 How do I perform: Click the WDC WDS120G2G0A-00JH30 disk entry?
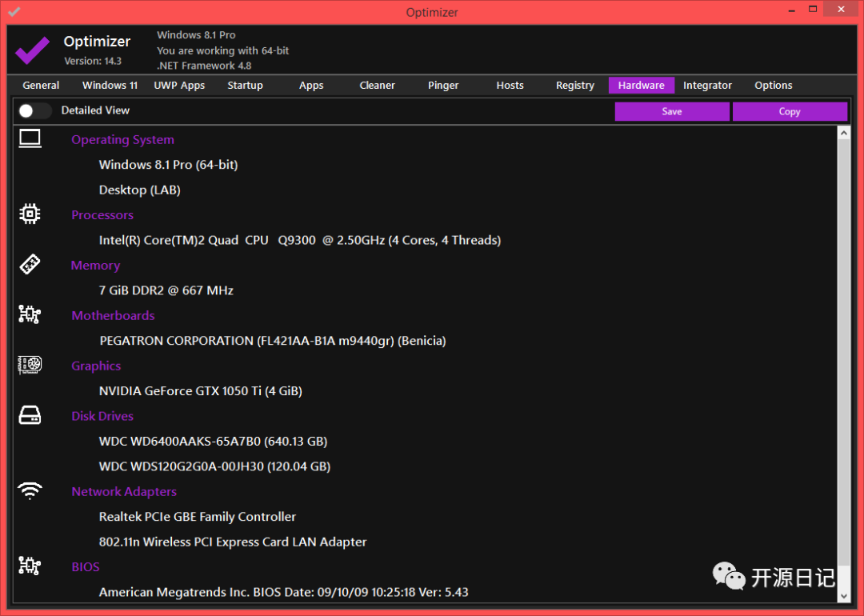click(x=214, y=466)
